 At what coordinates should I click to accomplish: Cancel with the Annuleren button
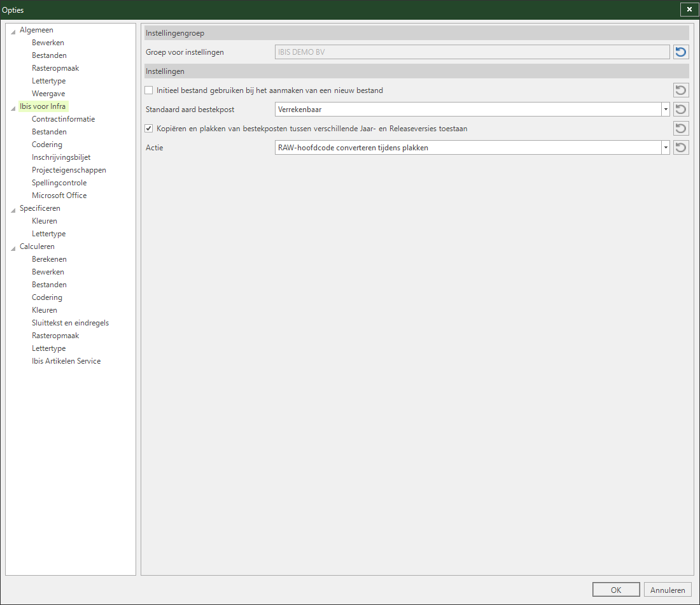point(668,590)
